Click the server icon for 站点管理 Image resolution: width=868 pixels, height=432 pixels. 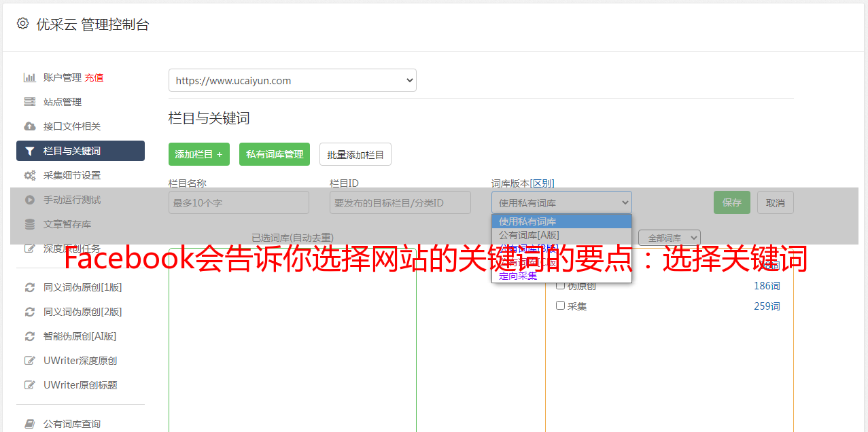click(x=29, y=102)
